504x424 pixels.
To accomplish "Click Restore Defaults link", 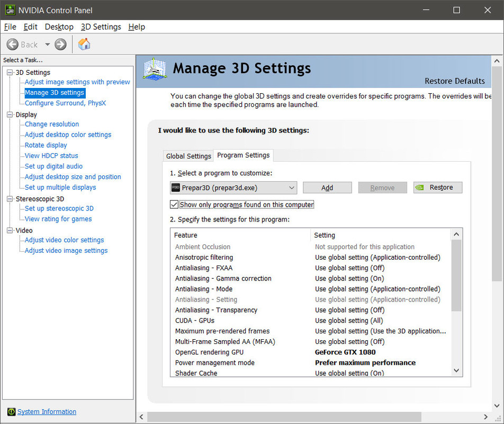I will point(454,81).
